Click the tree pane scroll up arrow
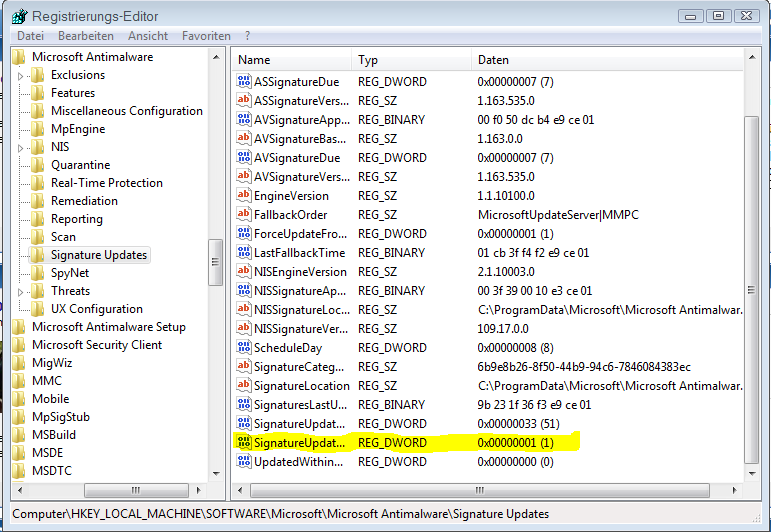Image resolution: width=771 pixels, height=532 pixels. click(x=216, y=58)
